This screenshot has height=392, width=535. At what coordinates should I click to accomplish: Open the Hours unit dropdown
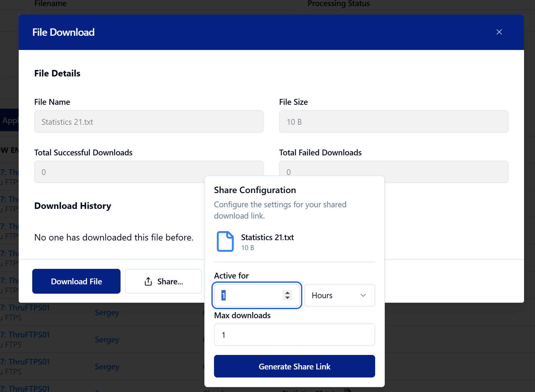tap(339, 295)
